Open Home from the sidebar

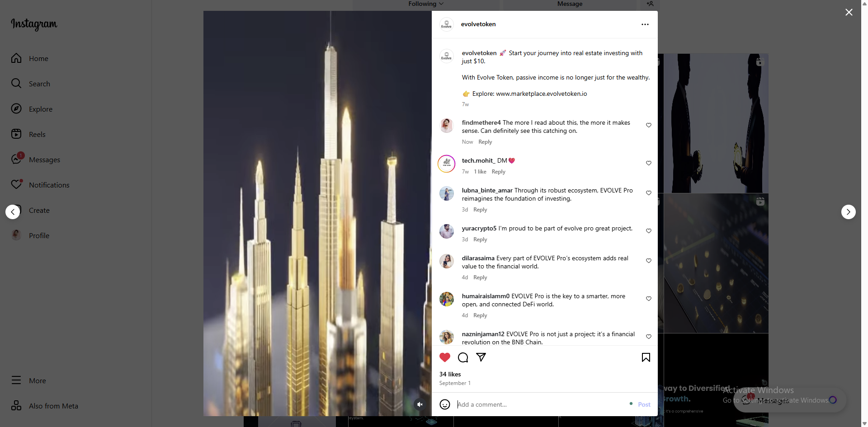click(x=30, y=58)
